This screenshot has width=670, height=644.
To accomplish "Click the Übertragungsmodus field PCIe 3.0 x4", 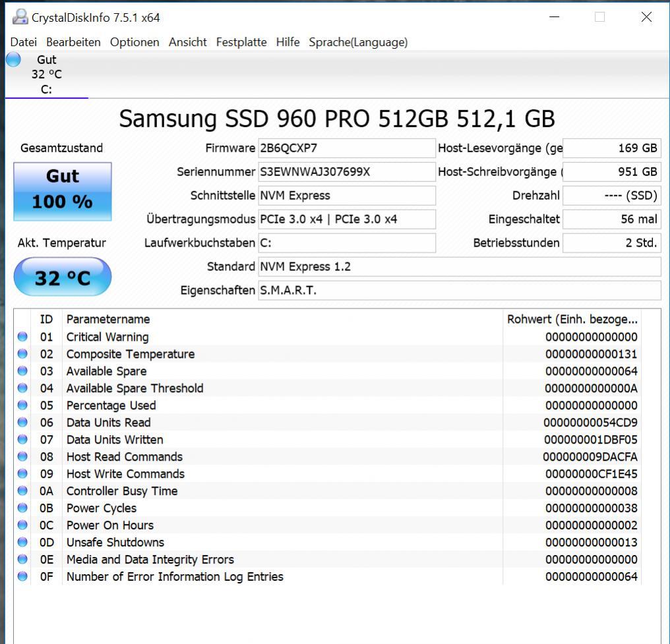I will pos(346,219).
